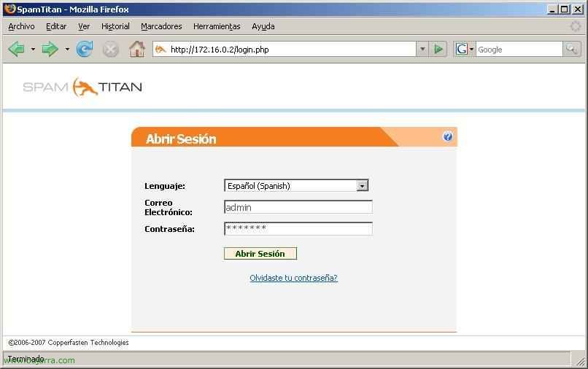This screenshot has width=588, height=369.
Task: Click the Abrir Sesión panel header title
Action: pyautogui.click(x=181, y=139)
